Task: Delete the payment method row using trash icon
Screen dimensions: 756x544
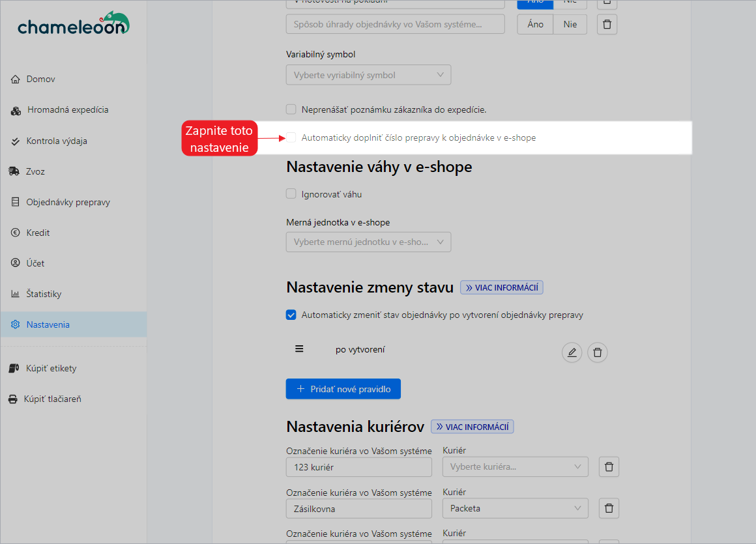Action: (607, 25)
